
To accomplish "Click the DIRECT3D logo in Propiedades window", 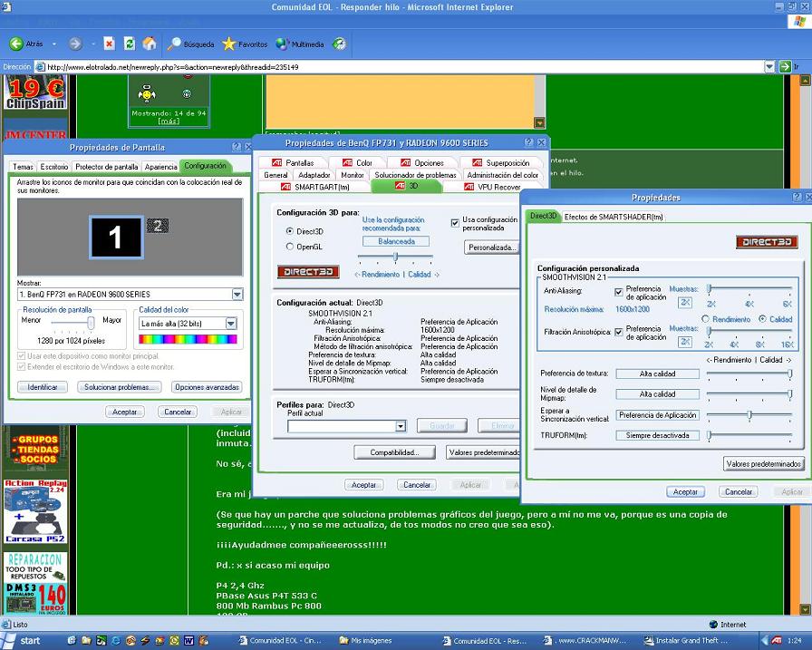I will (767, 242).
